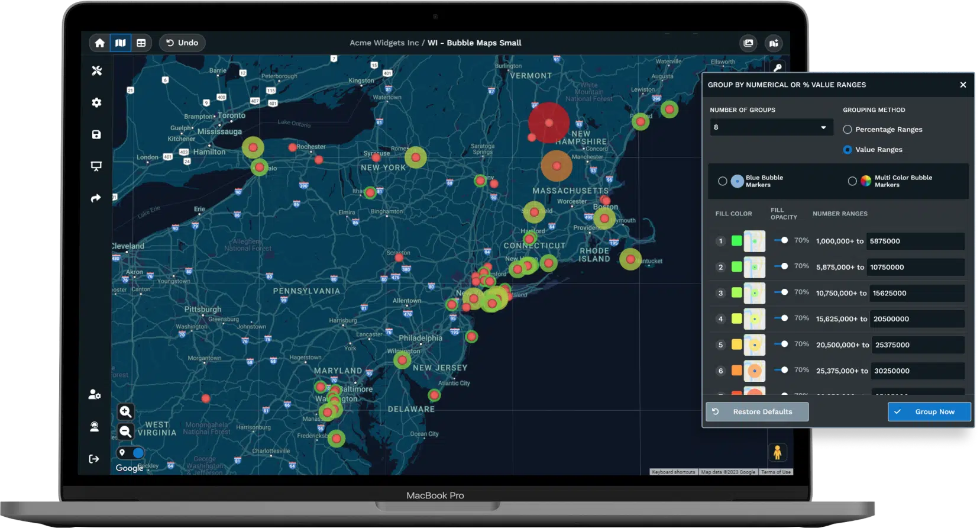This screenshot has width=980, height=528.
Task: Open the settings gear in sidebar
Action: pyautogui.click(x=96, y=102)
